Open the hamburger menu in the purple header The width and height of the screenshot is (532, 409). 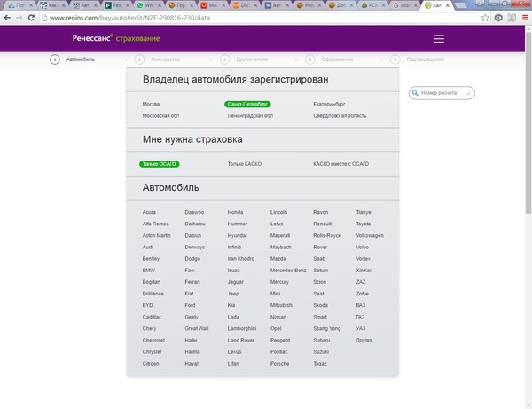point(439,38)
